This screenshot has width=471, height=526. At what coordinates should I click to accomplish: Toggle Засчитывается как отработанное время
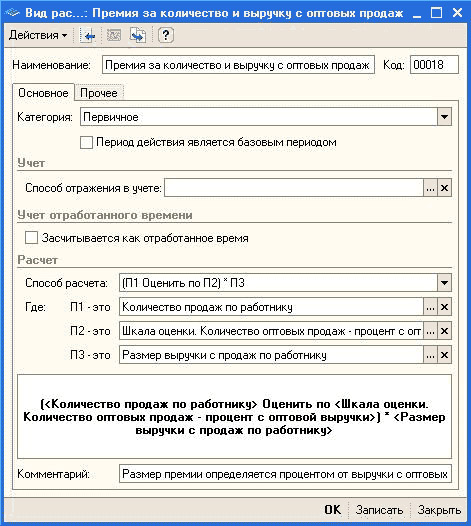click(x=32, y=238)
